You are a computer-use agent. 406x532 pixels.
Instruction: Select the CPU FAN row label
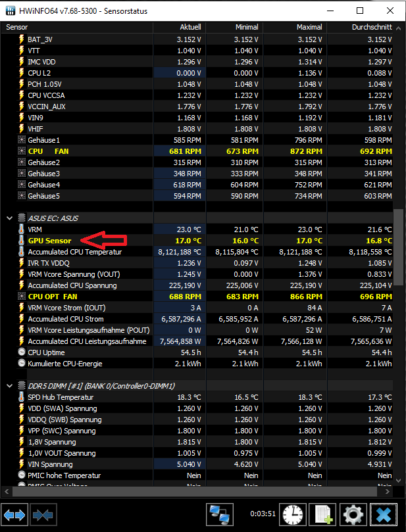48,151
